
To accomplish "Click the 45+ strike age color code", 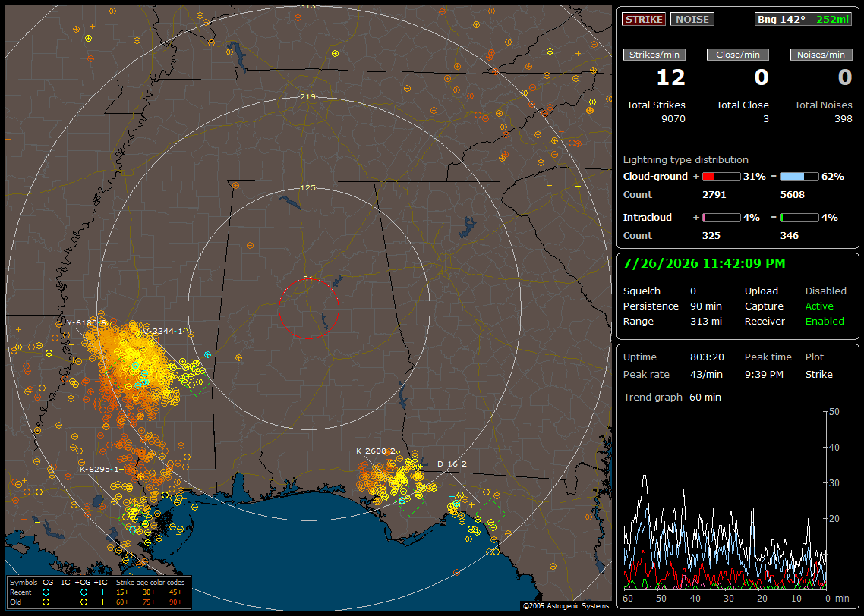I will click(175, 592).
